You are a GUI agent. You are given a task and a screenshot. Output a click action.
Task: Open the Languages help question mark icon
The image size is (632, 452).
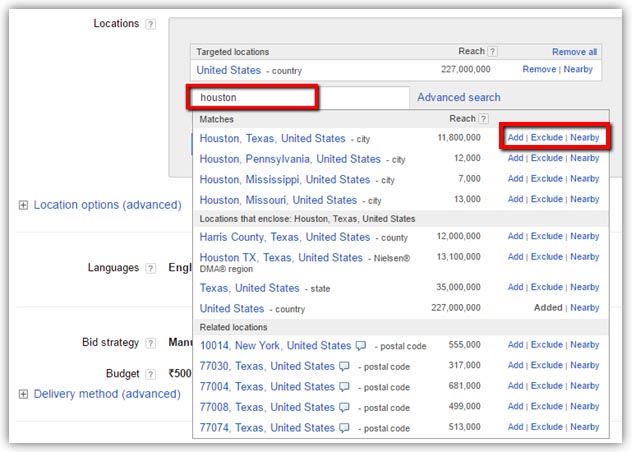[150, 268]
